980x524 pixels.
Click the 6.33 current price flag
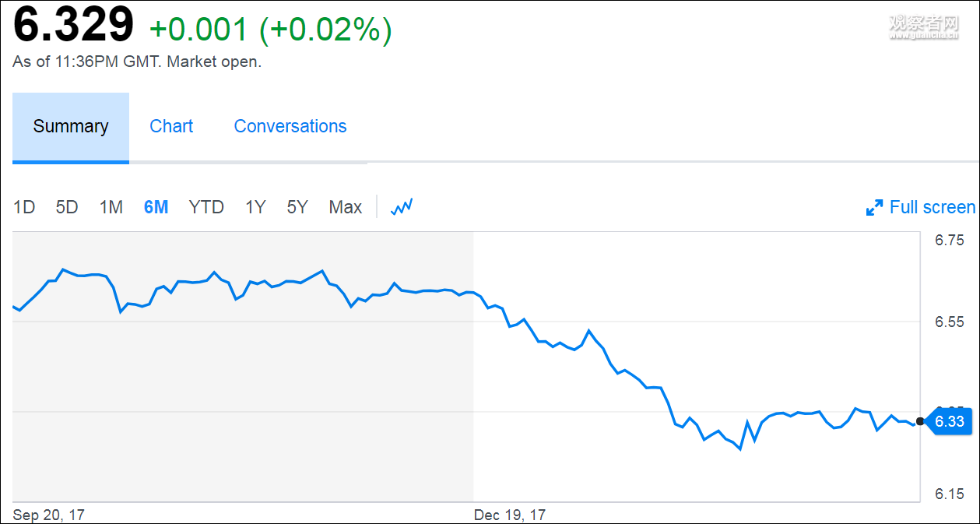pos(948,422)
